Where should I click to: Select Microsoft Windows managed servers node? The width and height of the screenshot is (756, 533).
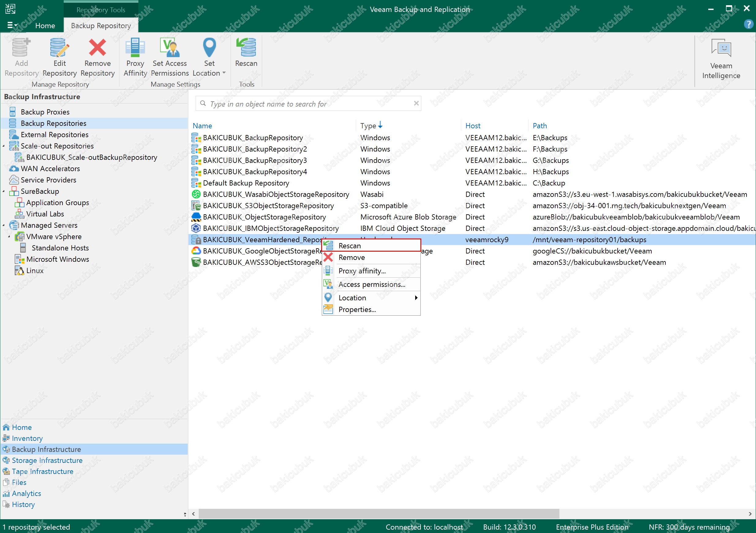coord(58,259)
